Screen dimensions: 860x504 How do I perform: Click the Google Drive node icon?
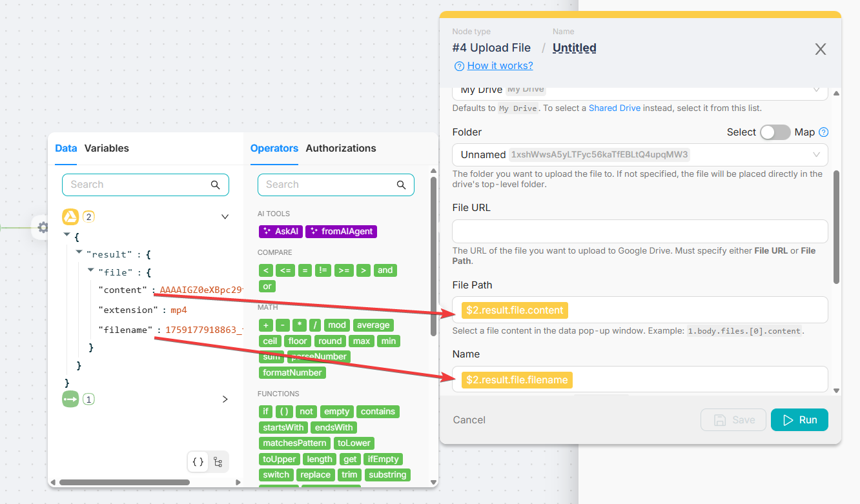pos(70,217)
